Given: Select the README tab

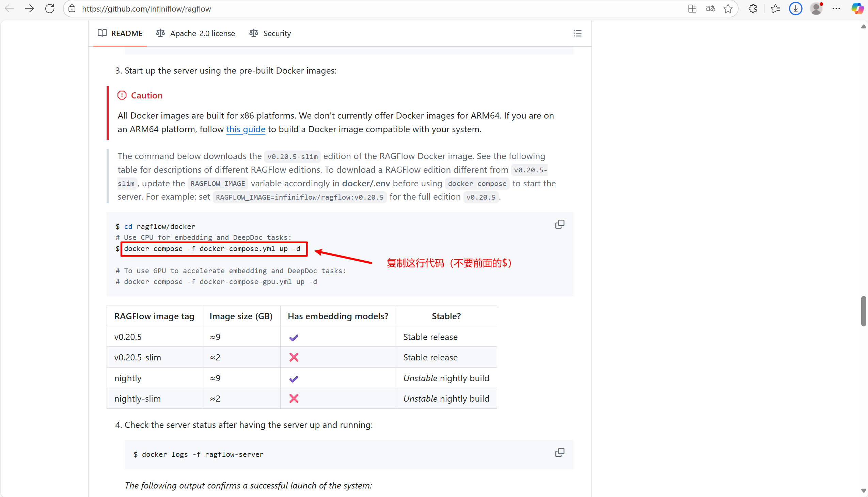Looking at the screenshot, I should click(120, 33).
